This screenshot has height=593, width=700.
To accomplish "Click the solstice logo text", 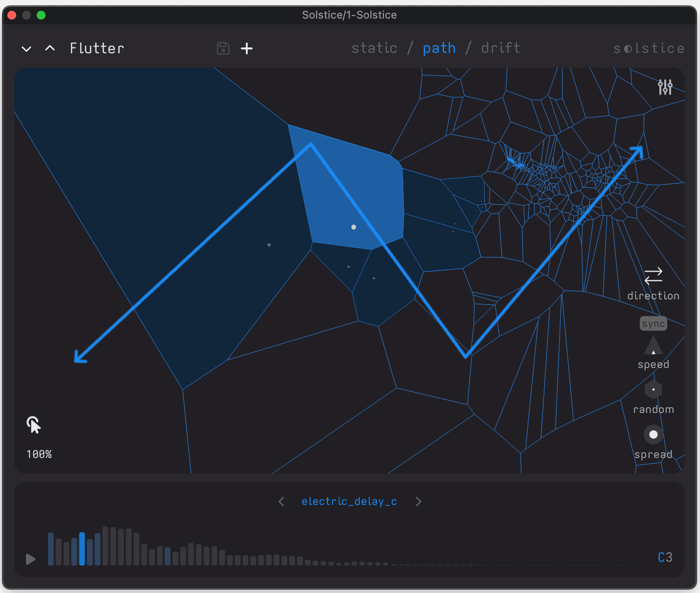I will [x=649, y=48].
